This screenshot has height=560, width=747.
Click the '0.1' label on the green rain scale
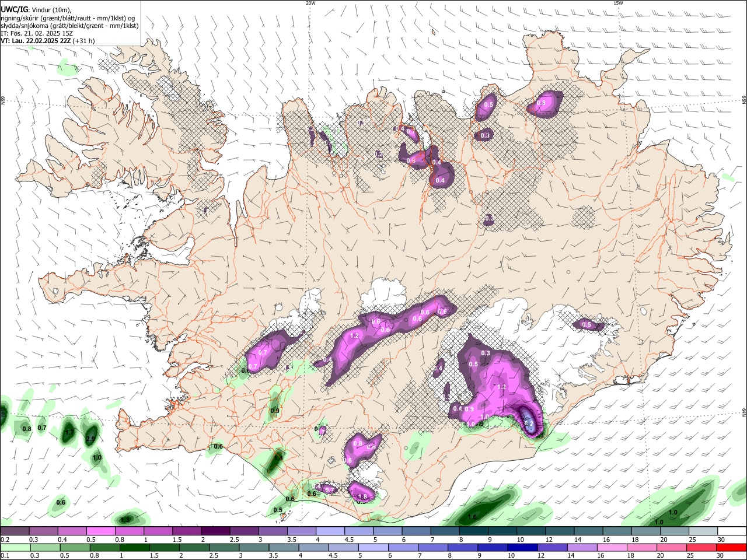click(x=5, y=556)
